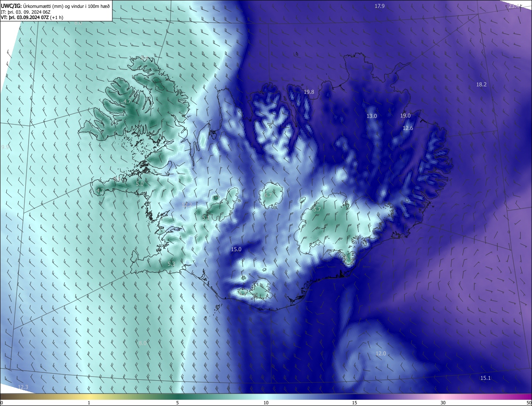This screenshot has height=406, width=532.
Task: Click the color scale tick labeled 30
Action: click(443, 403)
